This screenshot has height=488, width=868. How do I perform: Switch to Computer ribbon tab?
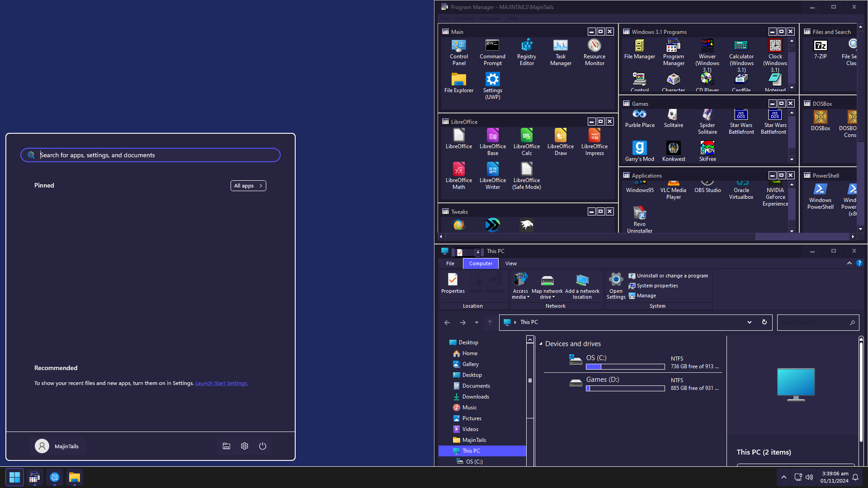[x=481, y=263]
